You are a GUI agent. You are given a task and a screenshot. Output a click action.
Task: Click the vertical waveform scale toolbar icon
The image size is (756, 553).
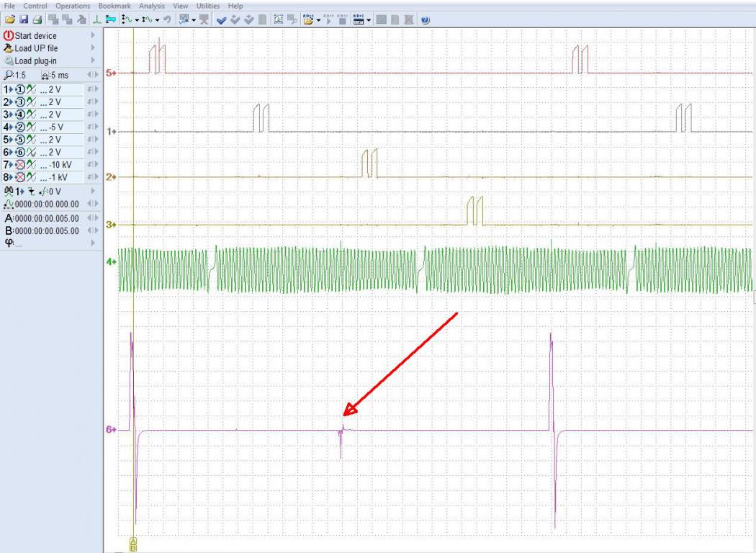click(x=127, y=19)
